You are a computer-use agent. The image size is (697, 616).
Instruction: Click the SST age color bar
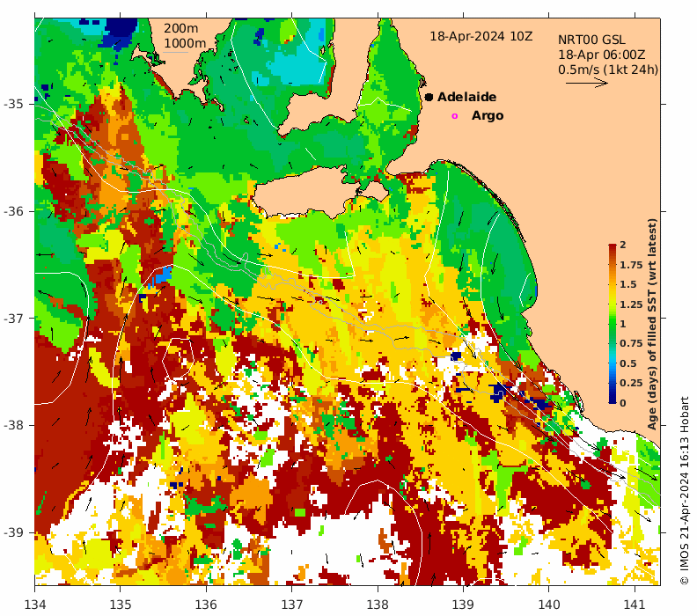[x=613, y=323]
